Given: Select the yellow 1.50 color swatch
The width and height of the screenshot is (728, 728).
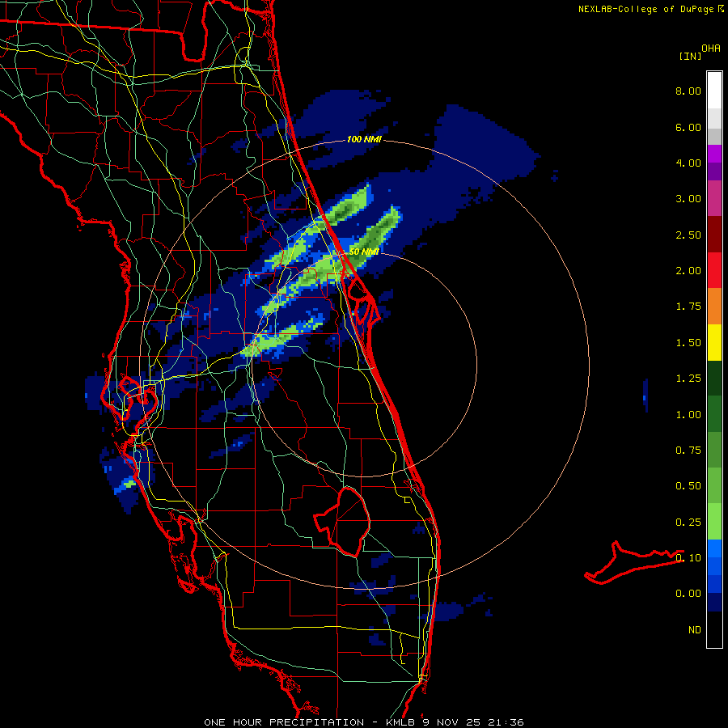Looking at the screenshot, I should point(714,343).
